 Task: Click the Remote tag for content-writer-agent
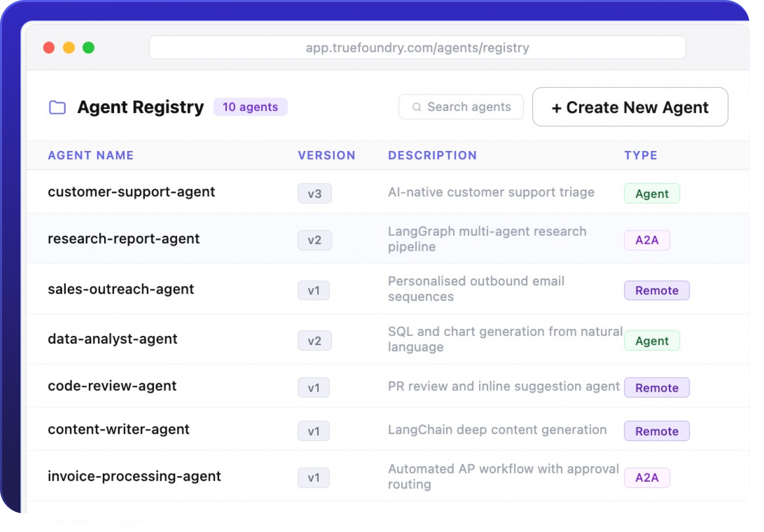click(657, 431)
